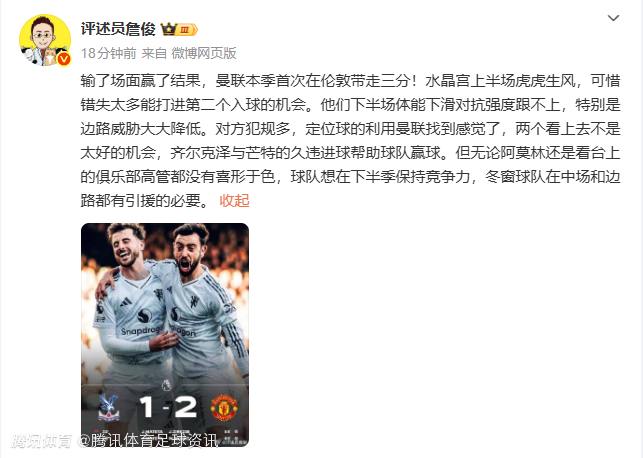
Task: Click the goal scorers line beneath score
Action: coord(166,432)
